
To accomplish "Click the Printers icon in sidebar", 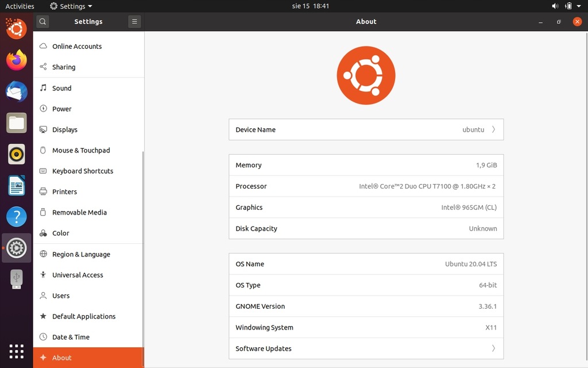I will click(44, 191).
